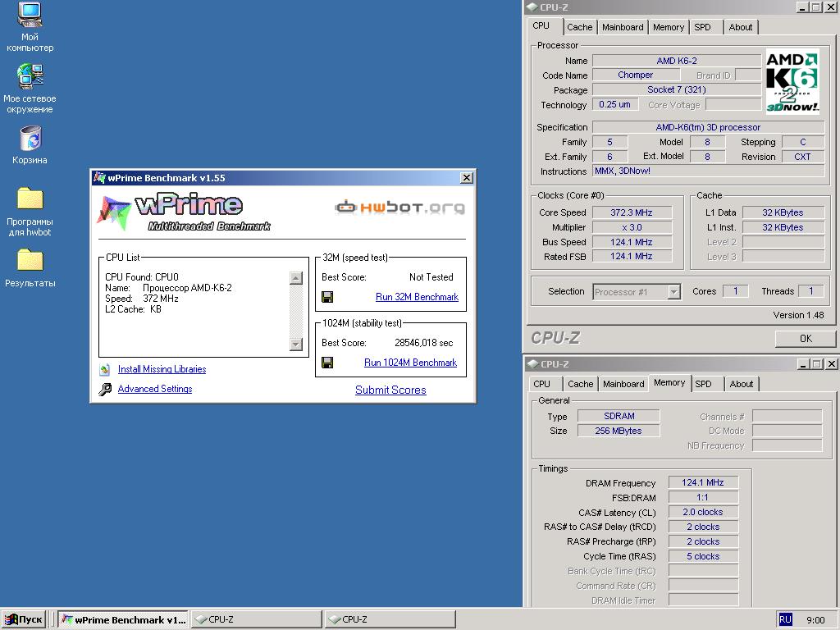Click the upper CPU-Z title bar icon
The image size is (840, 630).
click(532, 7)
